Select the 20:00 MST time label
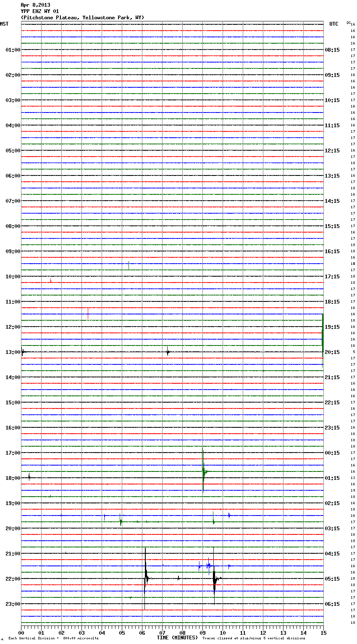The height and width of the screenshot is (644, 357). pyautogui.click(x=13, y=529)
